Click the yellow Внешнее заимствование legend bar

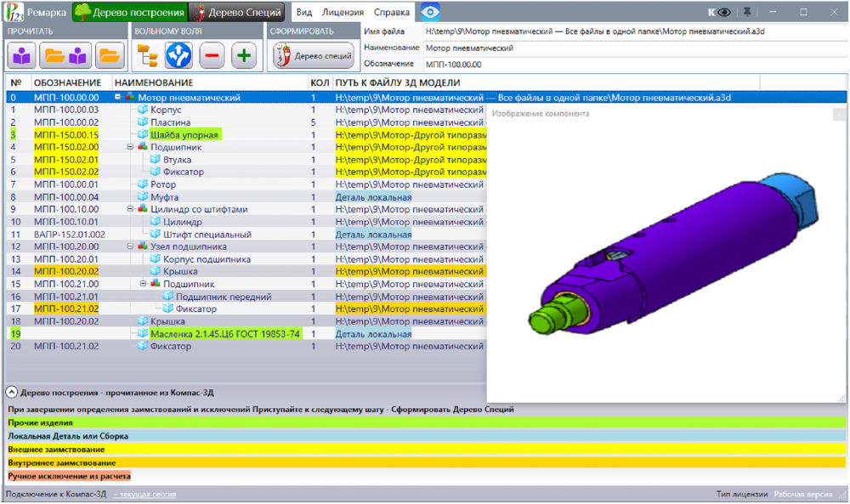(426, 450)
